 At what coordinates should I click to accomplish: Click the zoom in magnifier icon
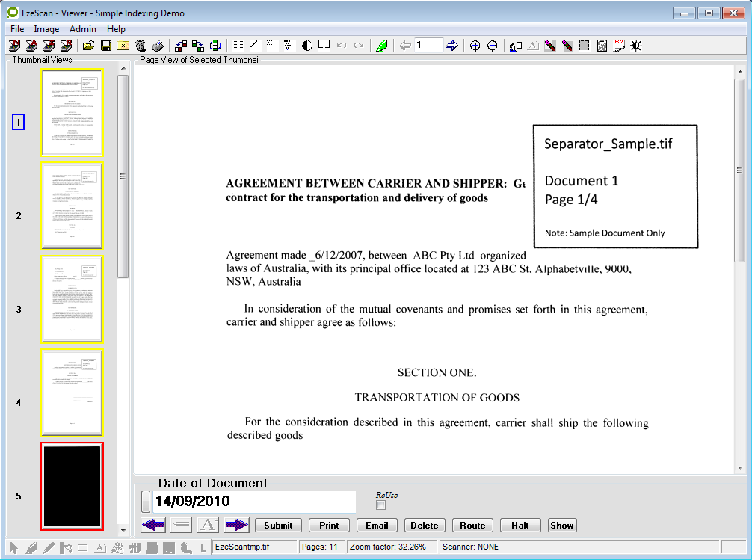[475, 46]
